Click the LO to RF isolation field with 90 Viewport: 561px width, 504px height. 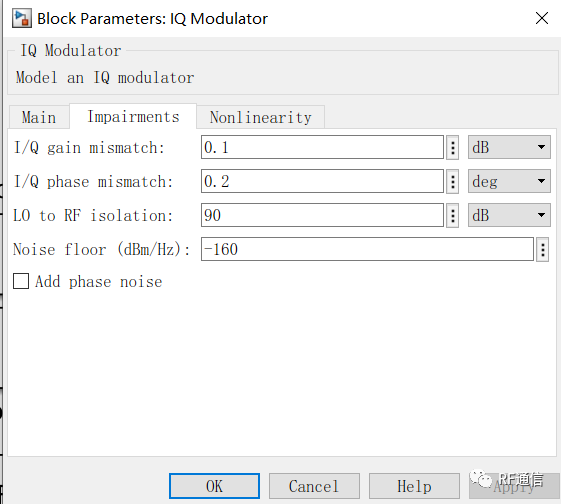pyautogui.click(x=322, y=215)
